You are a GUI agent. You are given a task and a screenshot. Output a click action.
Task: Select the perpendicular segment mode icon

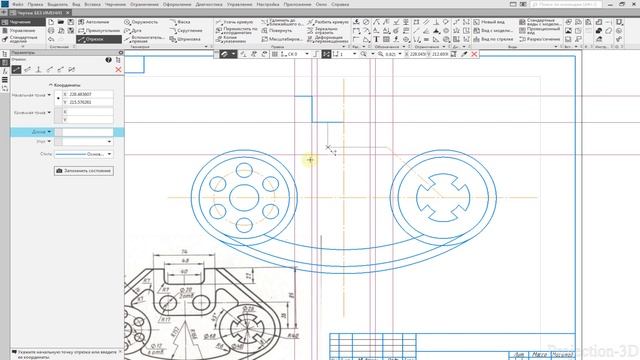pyautogui.click(x=38, y=70)
